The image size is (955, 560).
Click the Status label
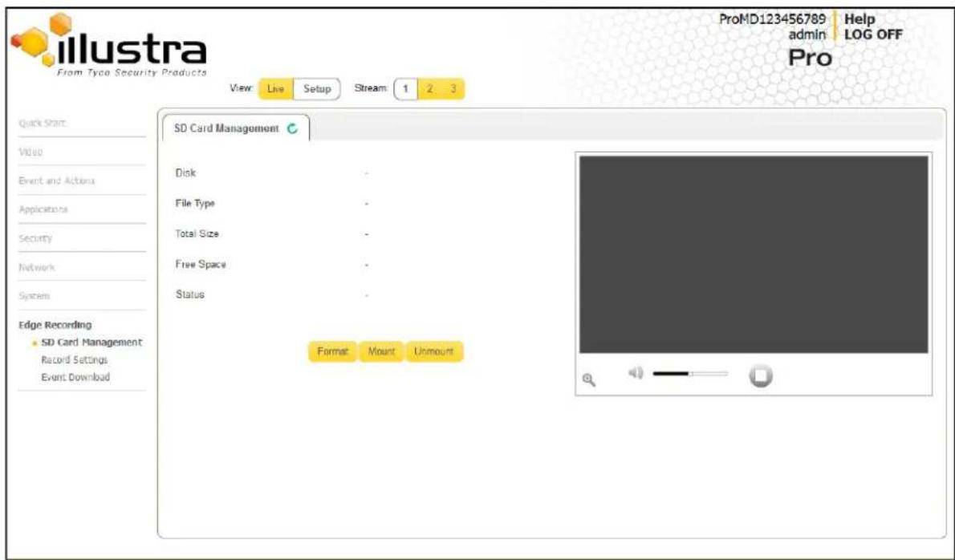(x=190, y=294)
